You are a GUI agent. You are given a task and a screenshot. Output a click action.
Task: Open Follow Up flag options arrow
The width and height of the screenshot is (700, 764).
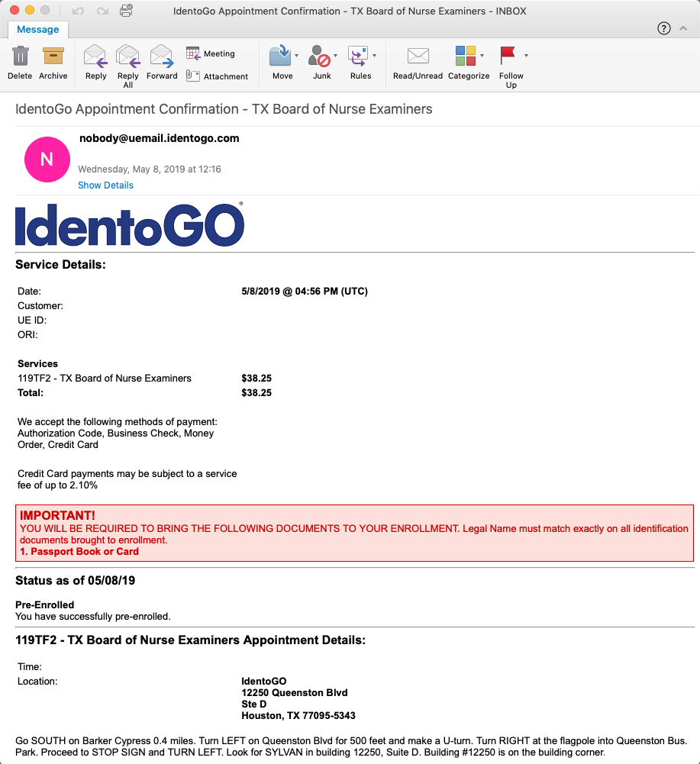click(x=526, y=56)
